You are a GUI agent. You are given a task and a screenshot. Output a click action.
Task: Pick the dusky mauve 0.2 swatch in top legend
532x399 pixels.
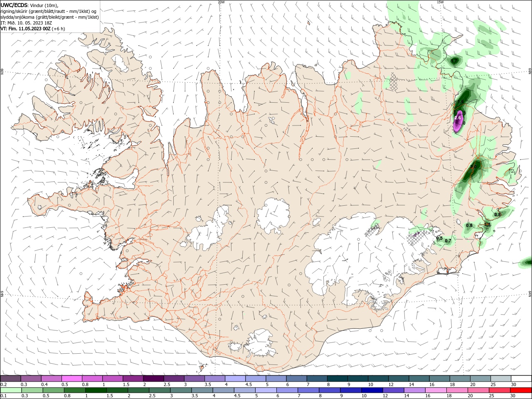[10, 379]
